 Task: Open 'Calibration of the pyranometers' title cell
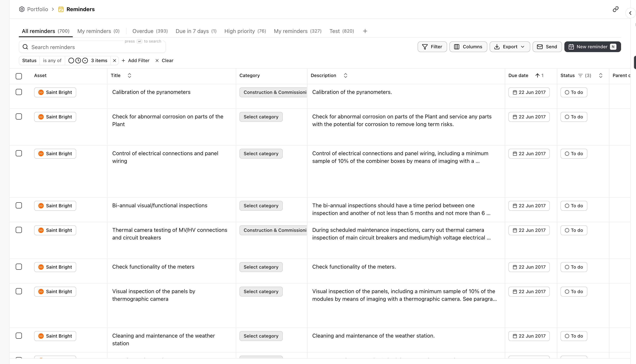(x=151, y=92)
